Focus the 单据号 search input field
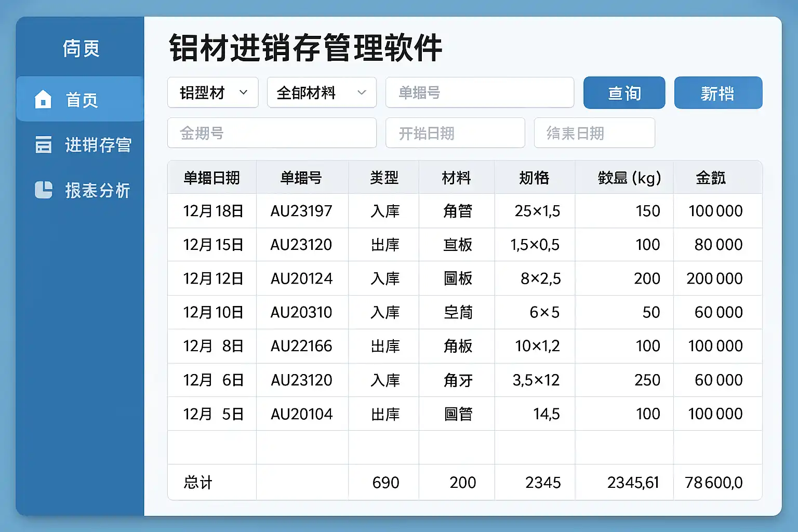 (x=480, y=92)
